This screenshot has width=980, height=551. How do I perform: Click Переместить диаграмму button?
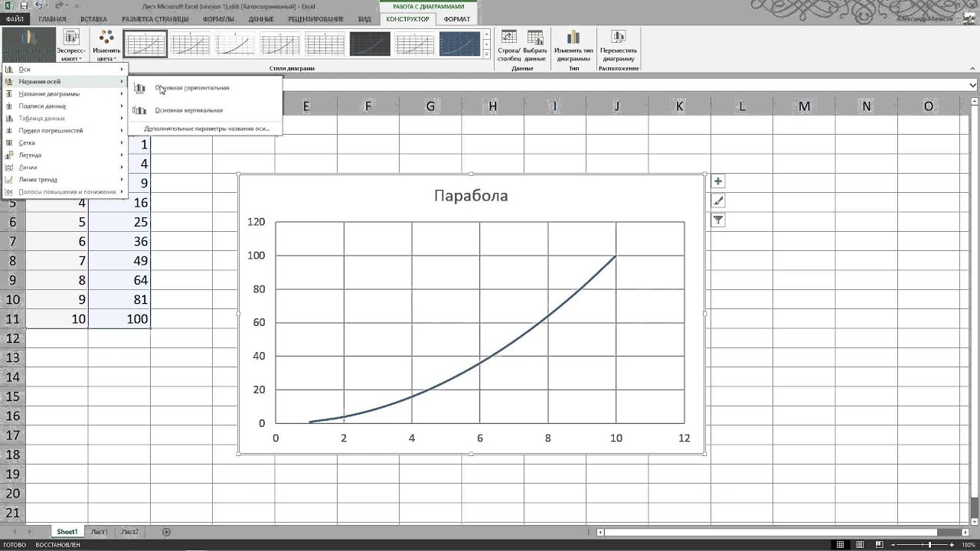click(618, 46)
